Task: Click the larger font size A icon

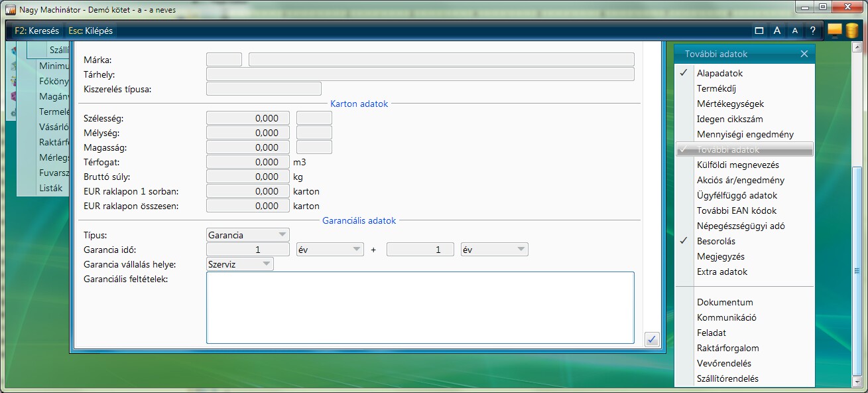Action: coord(777,31)
